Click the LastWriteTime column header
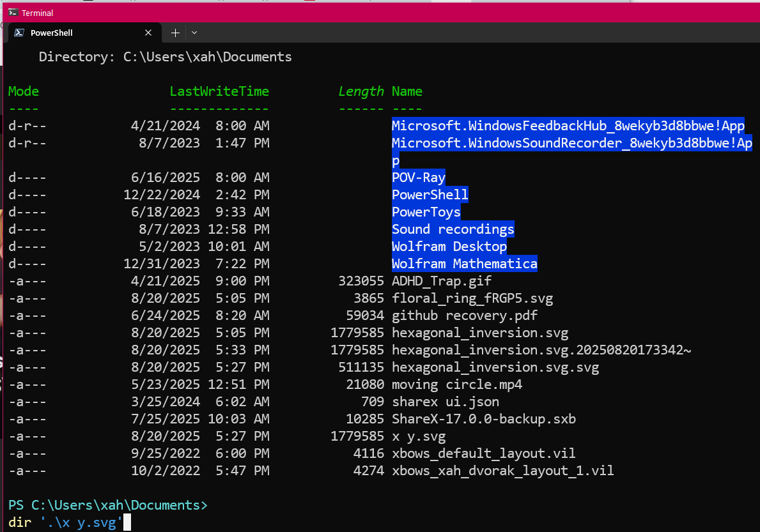The image size is (760, 532). (x=220, y=91)
